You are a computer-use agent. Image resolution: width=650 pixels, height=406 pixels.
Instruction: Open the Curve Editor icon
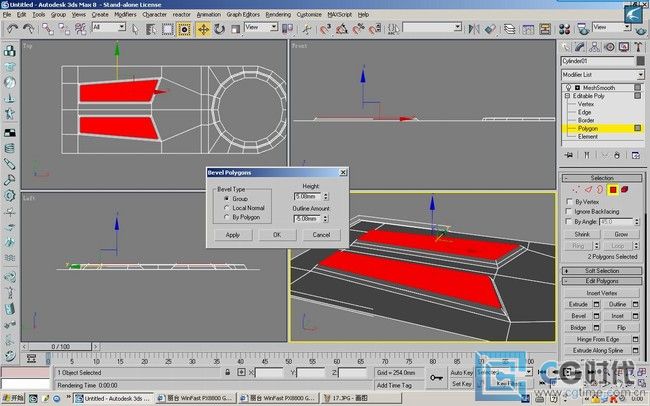coord(528,29)
